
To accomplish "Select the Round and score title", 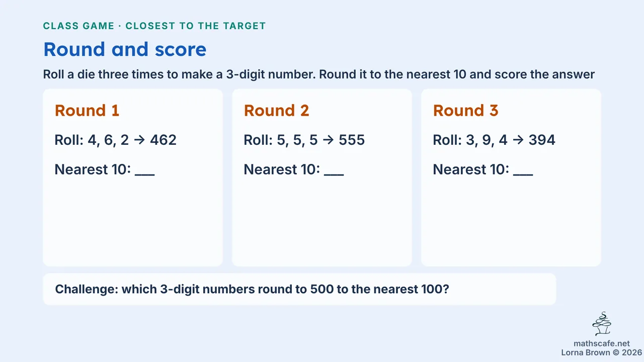I will click(x=125, y=49).
